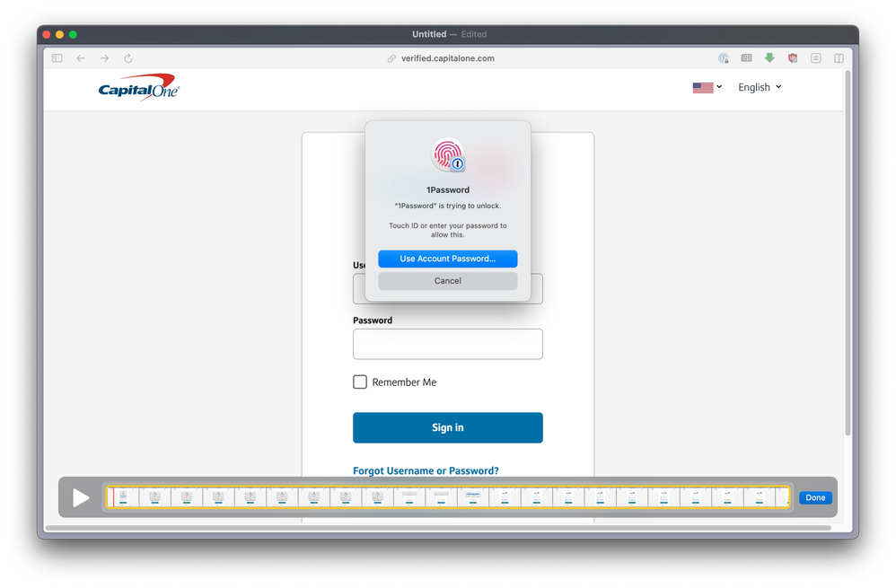
Task: Click the green down-arrow download extension
Action: point(769,57)
